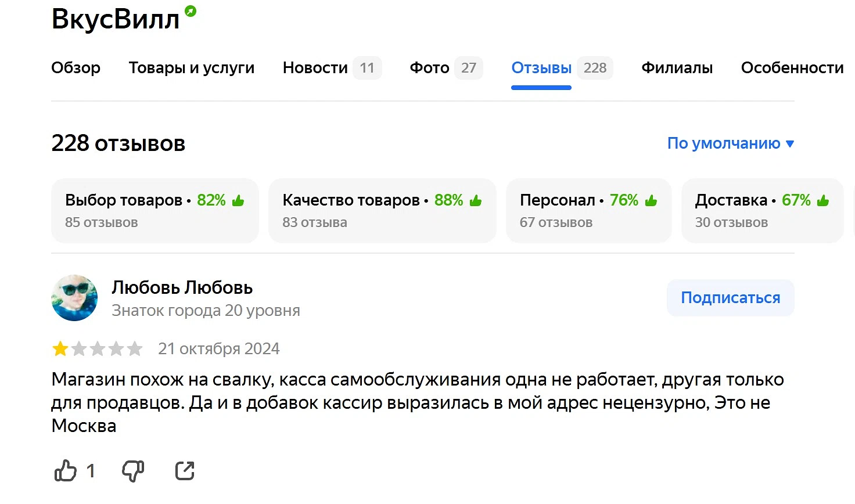Filter reviews by Выбор товаров
Screen dimensions: 855x504
155,210
